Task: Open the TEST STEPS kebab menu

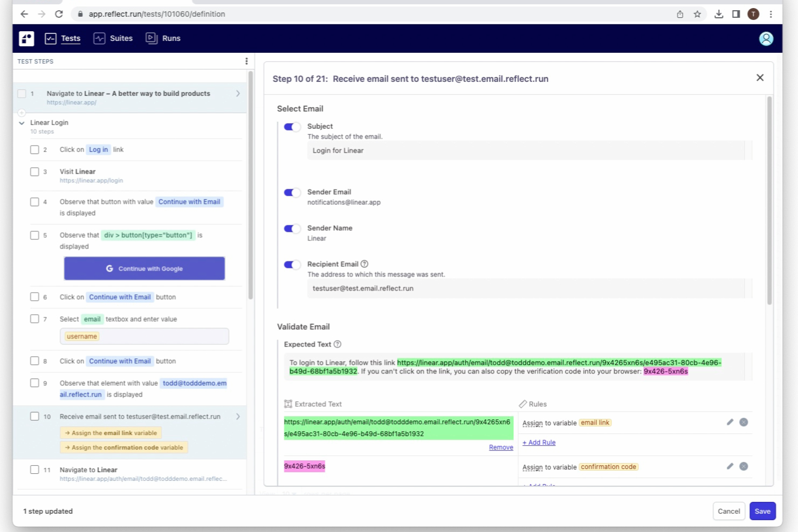Action: [x=246, y=61]
